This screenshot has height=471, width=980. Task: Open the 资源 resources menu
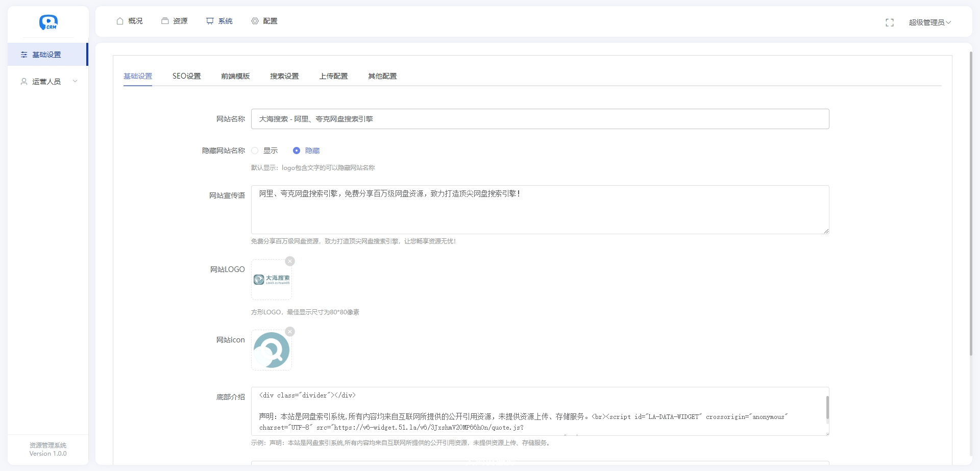coord(175,21)
